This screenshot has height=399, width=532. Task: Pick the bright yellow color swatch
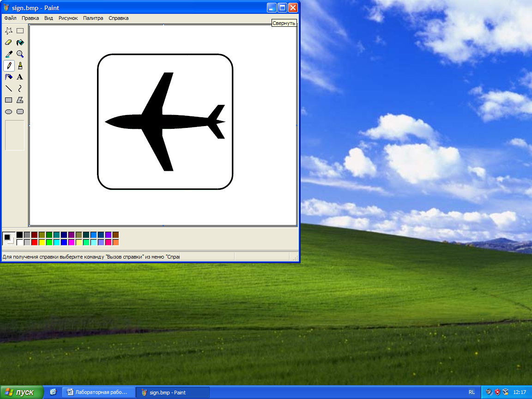click(x=42, y=242)
